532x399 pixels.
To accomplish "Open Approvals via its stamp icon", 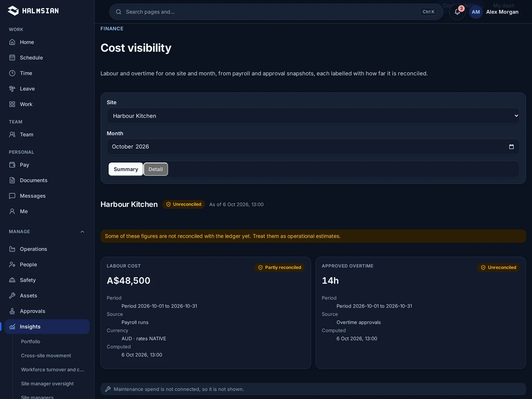I will tap(12, 311).
